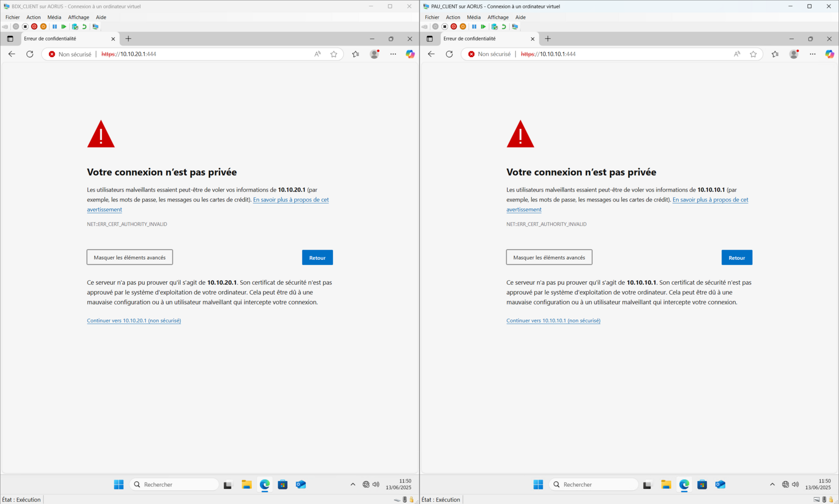This screenshot has height=504, width=839.
Task: Open File Explorer from the BDX_CLIENT taskbar
Action: tap(246, 485)
